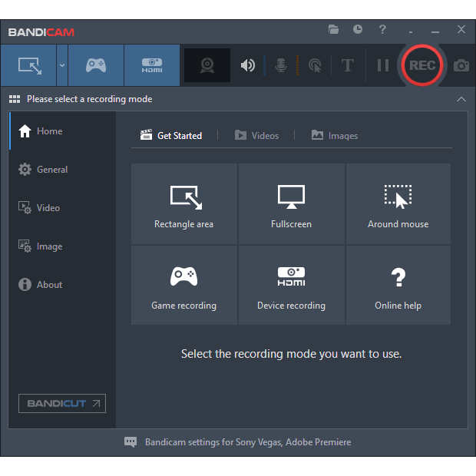Open the General settings section
The height and width of the screenshot is (476, 476).
51,170
